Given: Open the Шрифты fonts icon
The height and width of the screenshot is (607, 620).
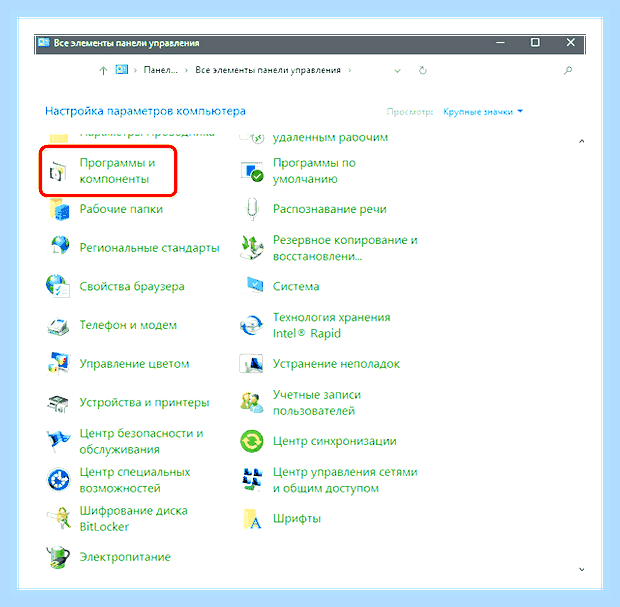Looking at the screenshot, I should [252, 518].
